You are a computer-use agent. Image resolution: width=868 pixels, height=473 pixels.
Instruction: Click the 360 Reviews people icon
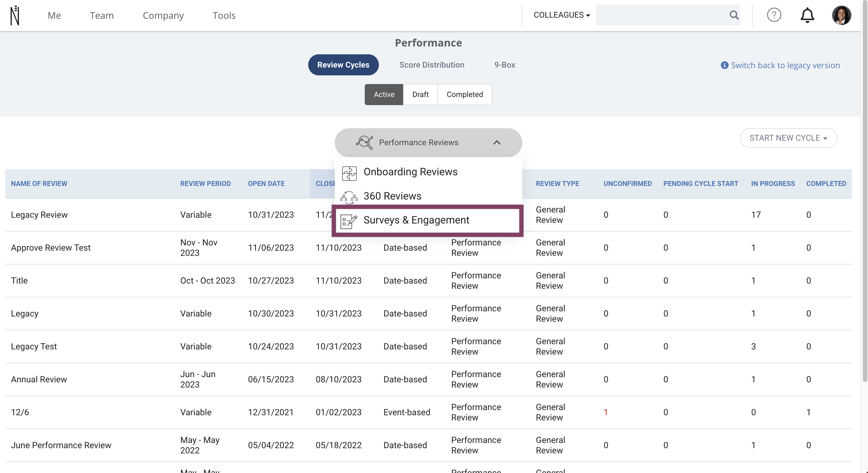coord(349,197)
